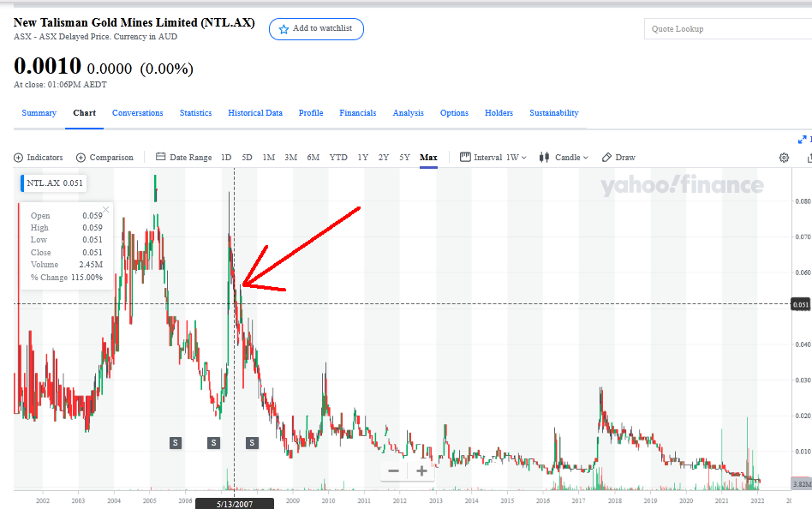Set range to 5Y

coord(404,158)
